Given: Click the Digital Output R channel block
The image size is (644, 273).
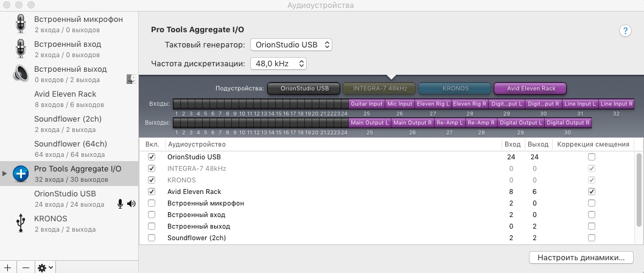Looking at the screenshot, I should click(x=567, y=122).
